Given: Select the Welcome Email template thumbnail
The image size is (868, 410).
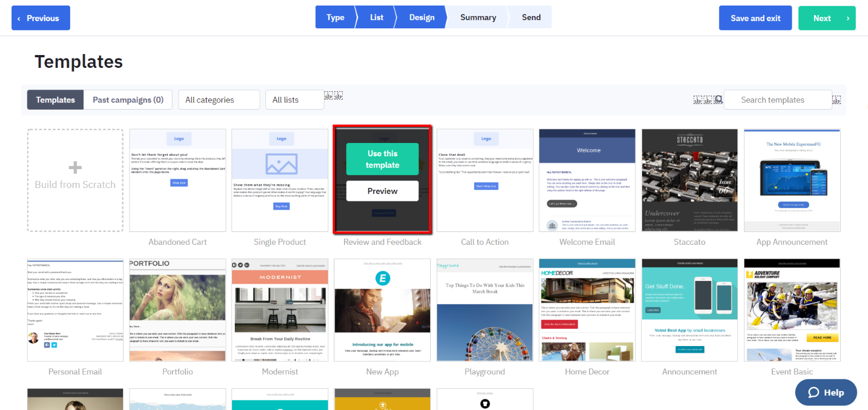Looking at the screenshot, I should click(587, 180).
